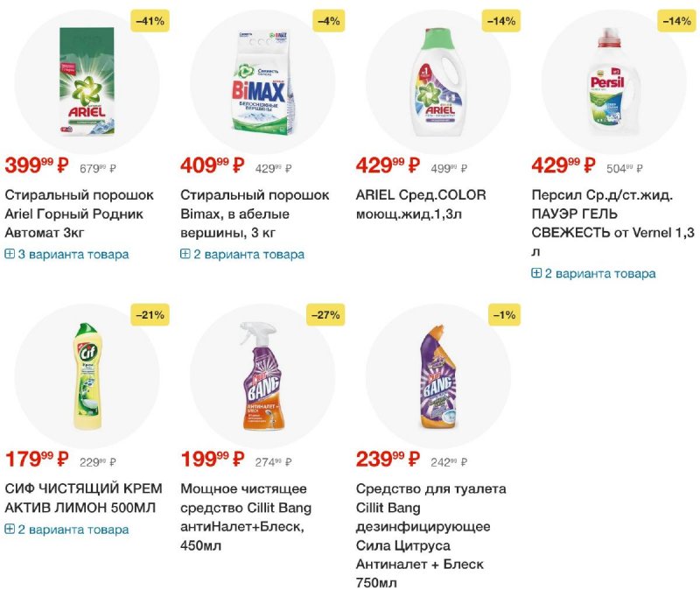Expand "2 варианта товара" under Bimax powder

point(242,255)
